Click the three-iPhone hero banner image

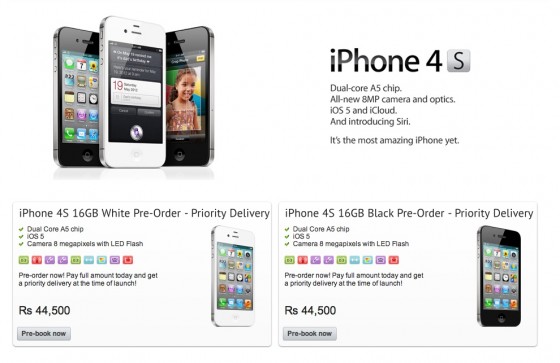click(134, 96)
